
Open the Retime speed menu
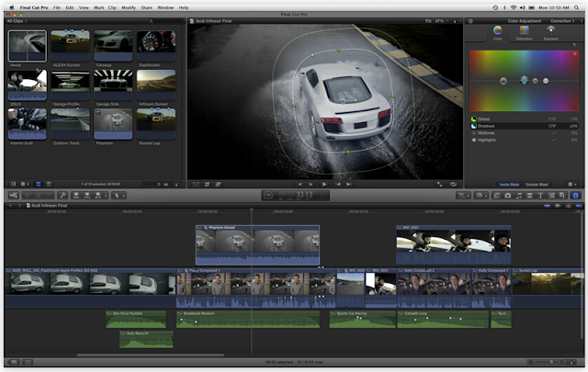click(481, 196)
